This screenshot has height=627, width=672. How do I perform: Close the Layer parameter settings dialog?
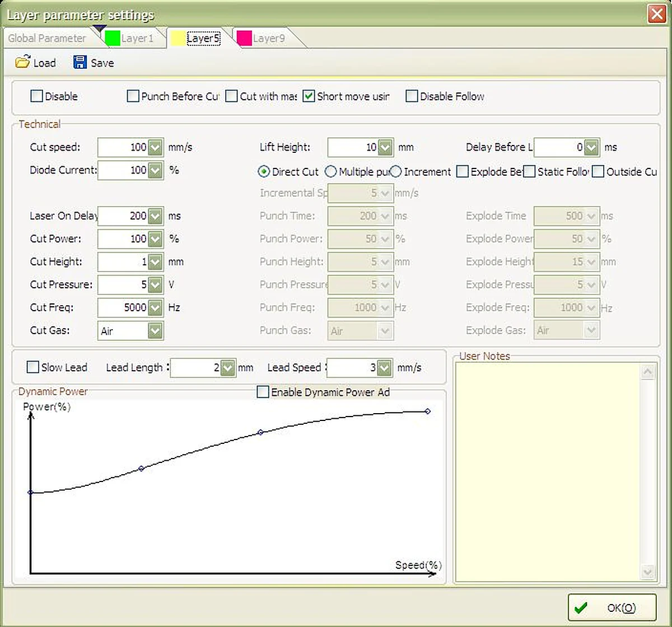tap(656, 13)
